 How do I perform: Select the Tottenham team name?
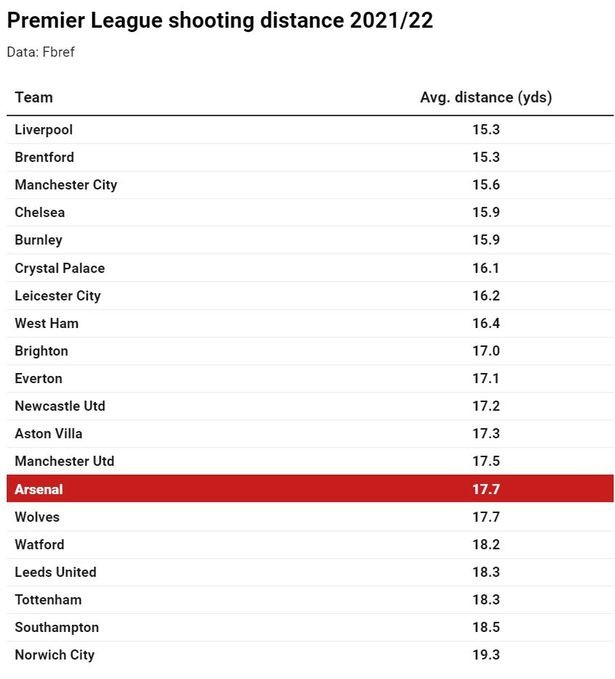[48, 600]
